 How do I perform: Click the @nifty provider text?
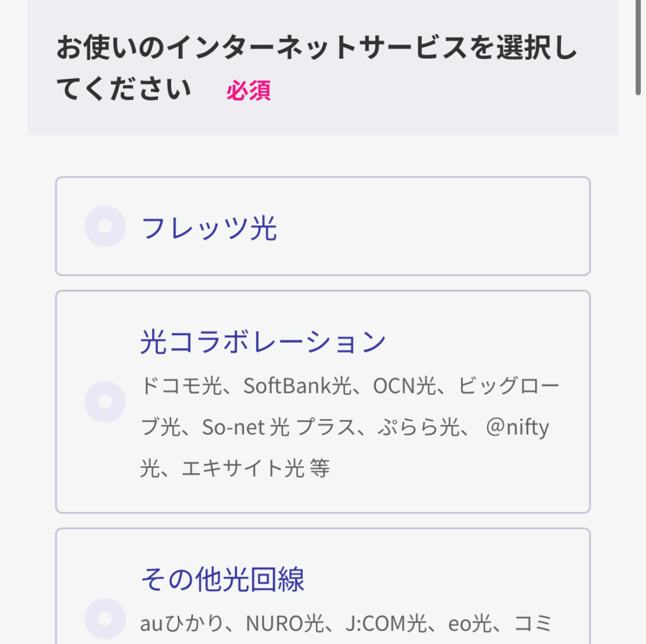[x=517, y=428]
